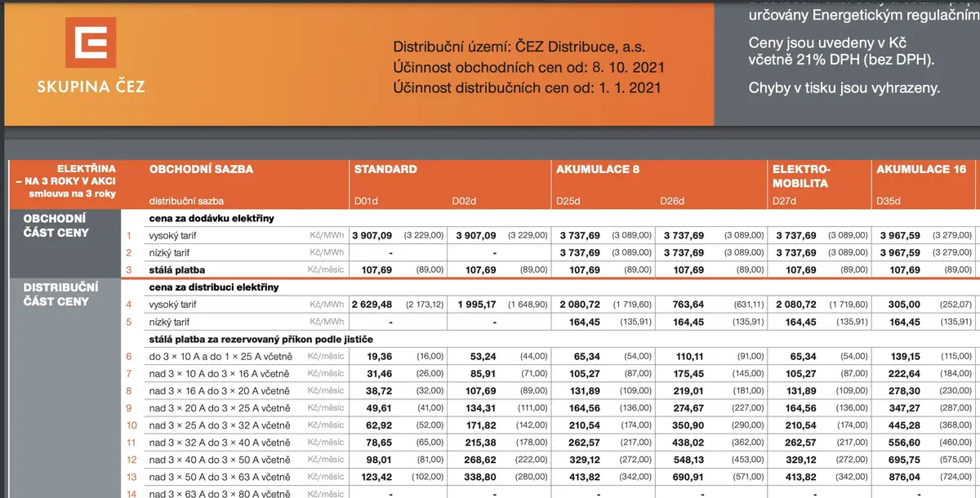The image size is (980, 498).
Task: Click the 'AKUMULACE 8' tariff header
Action: (x=598, y=169)
